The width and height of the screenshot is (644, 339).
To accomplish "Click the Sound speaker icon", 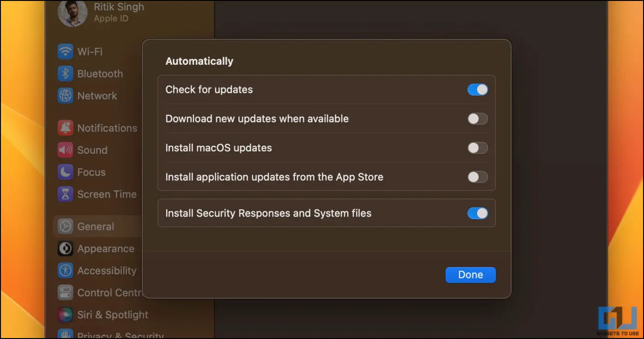I will click(66, 150).
